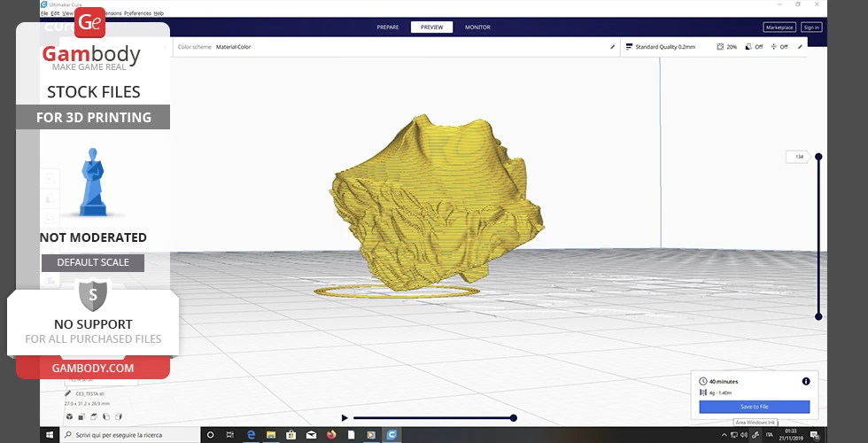The image size is (868, 443).
Task: Open the Marketplace
Action: [779, 27]
